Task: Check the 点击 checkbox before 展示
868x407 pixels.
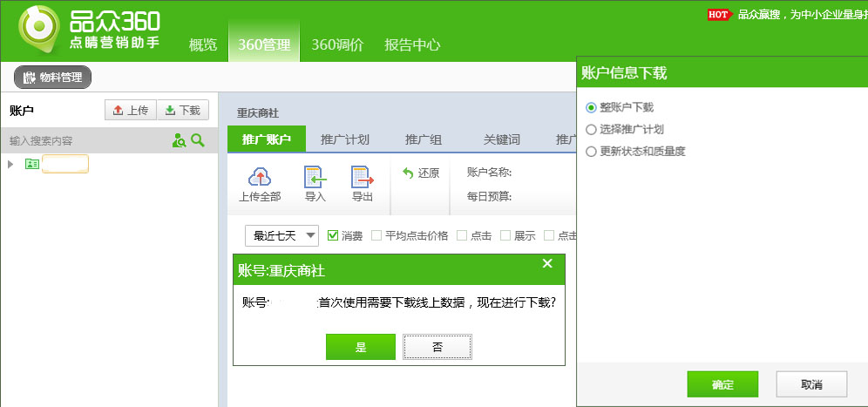Action: (x=462, y=235)
